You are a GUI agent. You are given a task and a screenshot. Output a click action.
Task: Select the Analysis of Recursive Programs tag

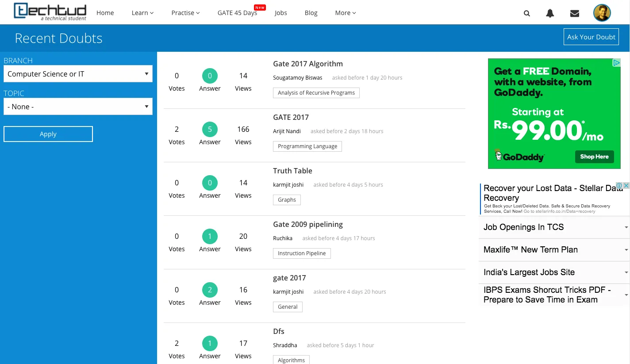click(x=316, y=93)
